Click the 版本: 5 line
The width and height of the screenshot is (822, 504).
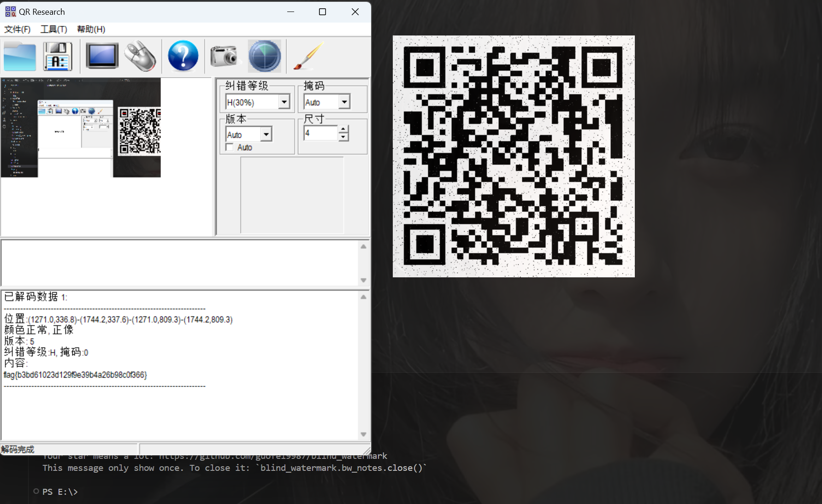[19, 341]
